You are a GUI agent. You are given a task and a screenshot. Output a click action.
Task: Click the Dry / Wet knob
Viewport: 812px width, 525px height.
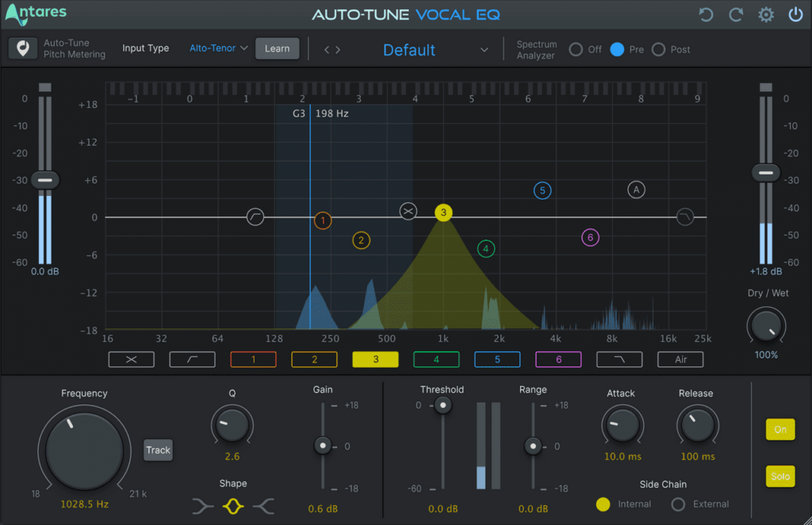click(766, 326)
